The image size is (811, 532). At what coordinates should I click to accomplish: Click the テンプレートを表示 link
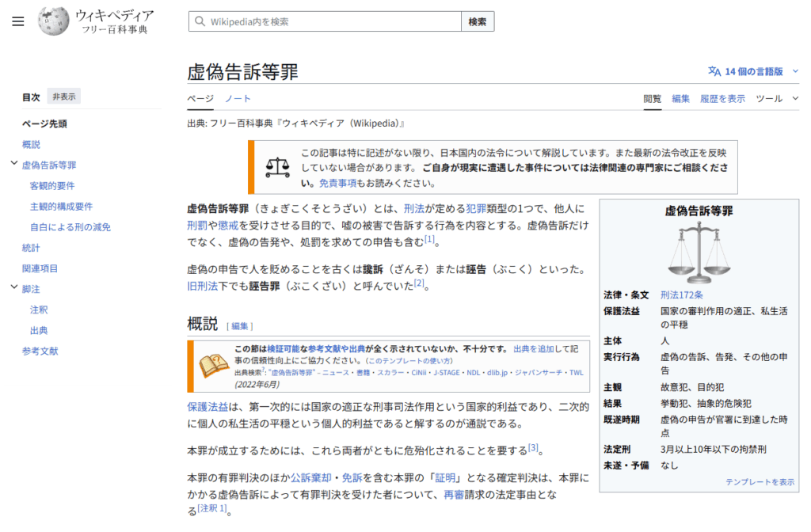pyautogui.click(x=760, y=481)
